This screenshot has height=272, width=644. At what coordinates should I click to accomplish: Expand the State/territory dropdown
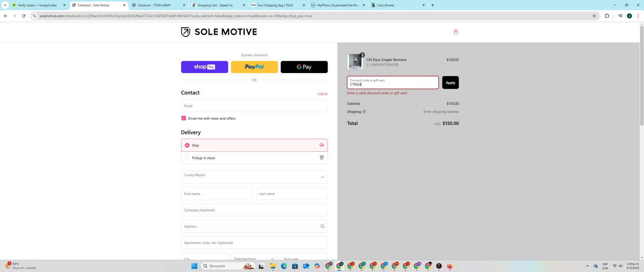[x=254, y=258]
